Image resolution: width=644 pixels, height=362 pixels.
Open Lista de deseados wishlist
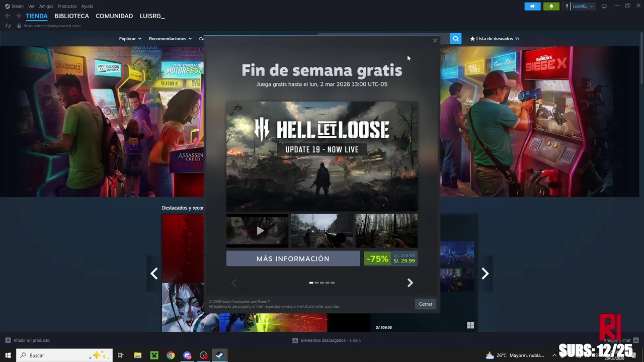(x=494, y=39)
